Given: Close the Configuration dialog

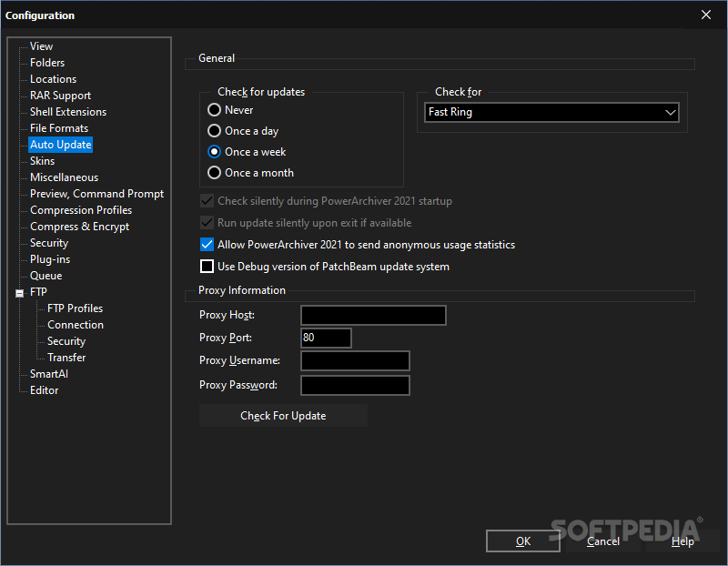Looking at the screenshot, I should click(706, 15).
